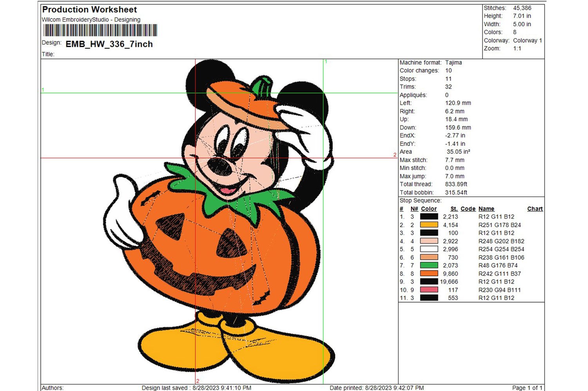Click the "Chart" column header
This screenshot has height=391, width=588.
coord(535,209)
